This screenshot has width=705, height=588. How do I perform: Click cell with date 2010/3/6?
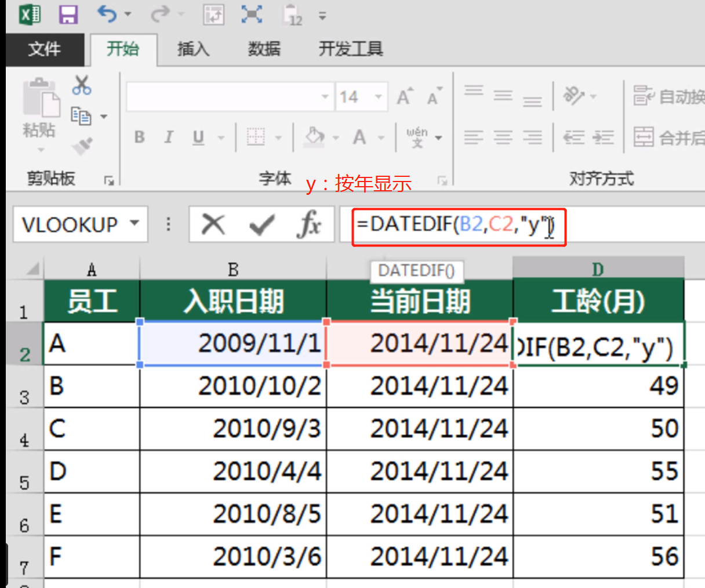[233, 557]
